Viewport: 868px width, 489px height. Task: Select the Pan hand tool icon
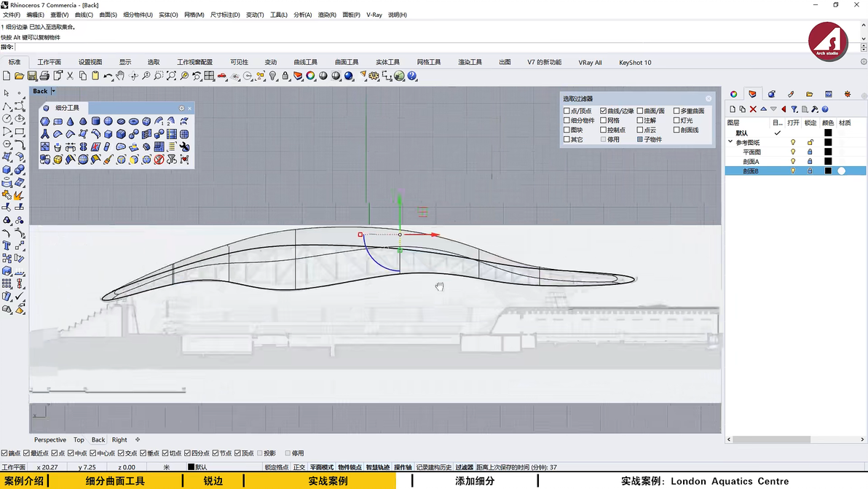[x=121, y=76]
